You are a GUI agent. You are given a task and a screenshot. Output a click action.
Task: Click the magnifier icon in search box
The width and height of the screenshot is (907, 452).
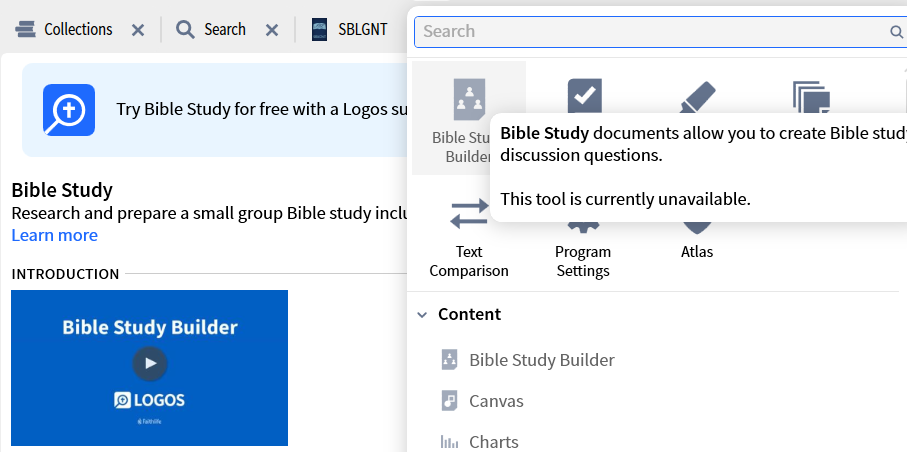point(896,31)
